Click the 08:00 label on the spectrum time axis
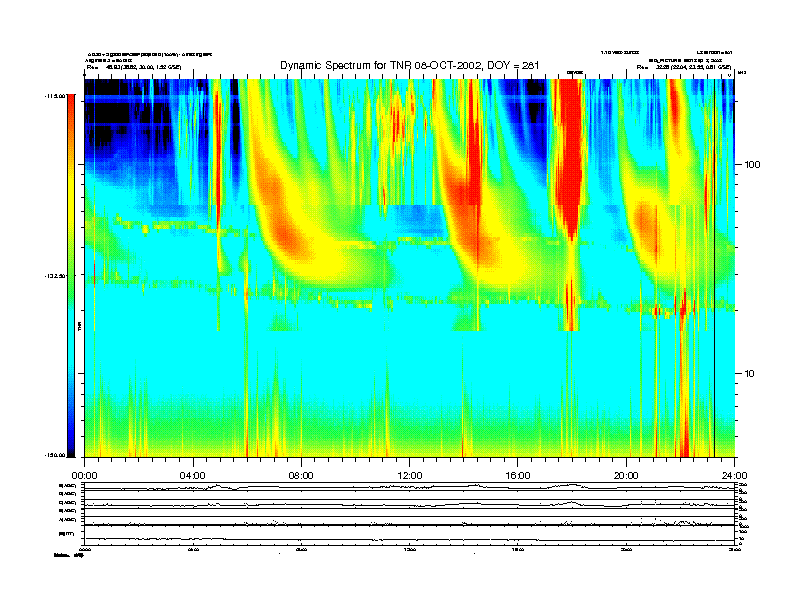The height and width of the screenshot is (612, 792). point(301,476)
